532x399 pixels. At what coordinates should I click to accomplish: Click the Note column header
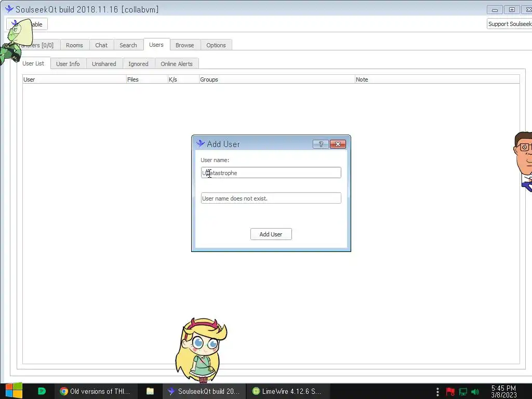point(437,79)
